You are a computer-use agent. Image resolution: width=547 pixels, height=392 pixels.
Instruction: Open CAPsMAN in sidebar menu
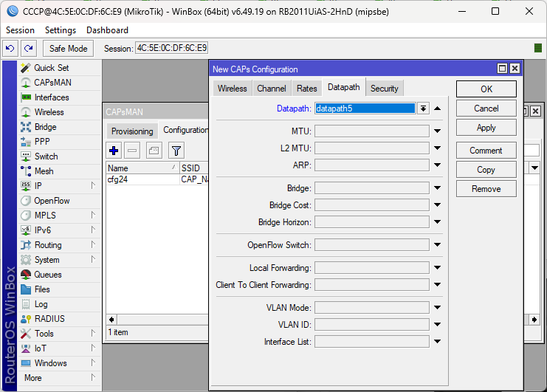52,82
